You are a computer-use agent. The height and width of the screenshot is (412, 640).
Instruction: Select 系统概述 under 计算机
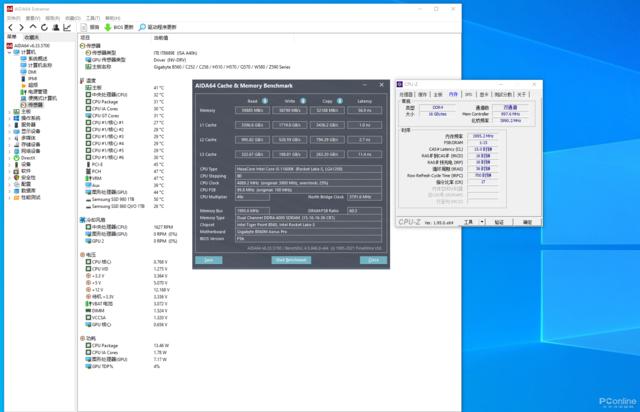pyautogui.click(x=39, y=59)
